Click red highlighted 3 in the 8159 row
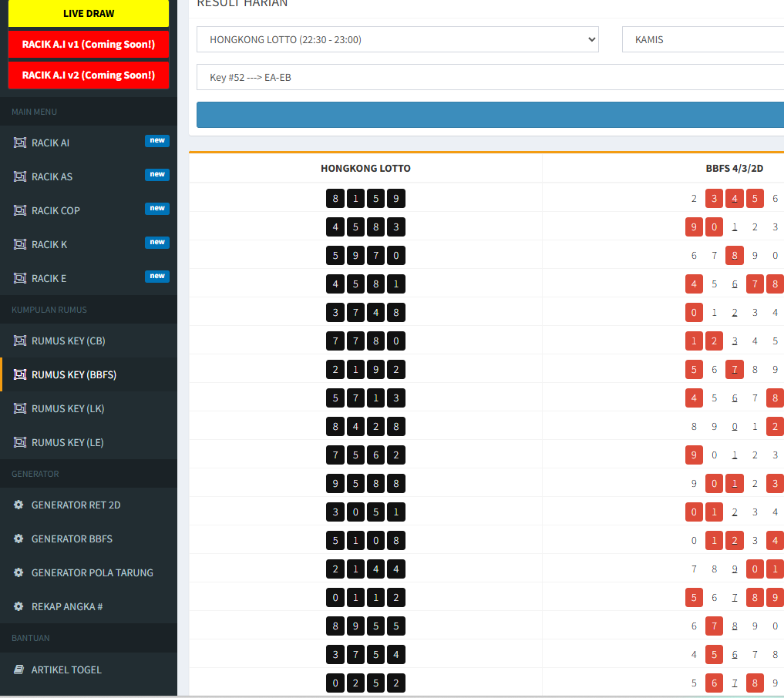The width and height of the screenshot is (784, 698). click(714, 198)
